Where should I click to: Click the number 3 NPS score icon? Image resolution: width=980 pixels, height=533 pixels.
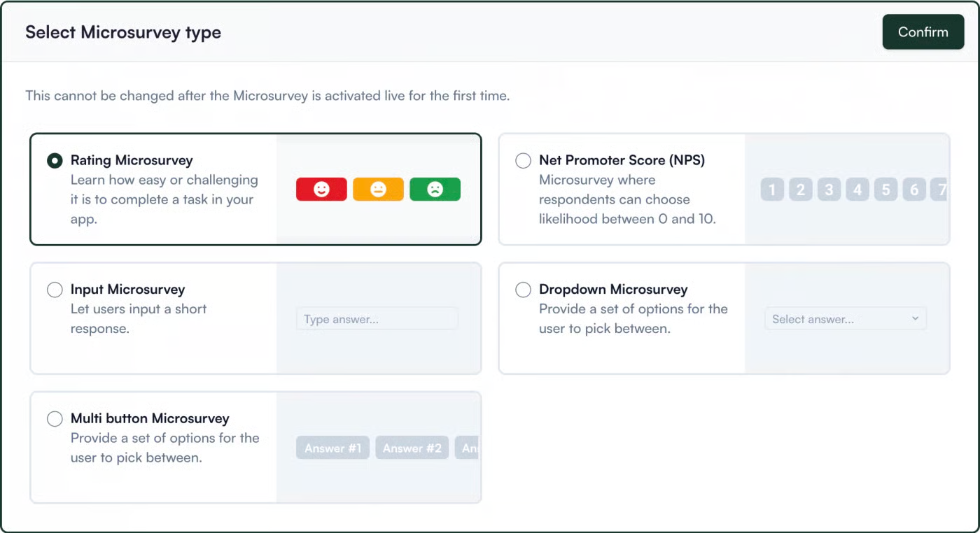[x=828, y=189]
